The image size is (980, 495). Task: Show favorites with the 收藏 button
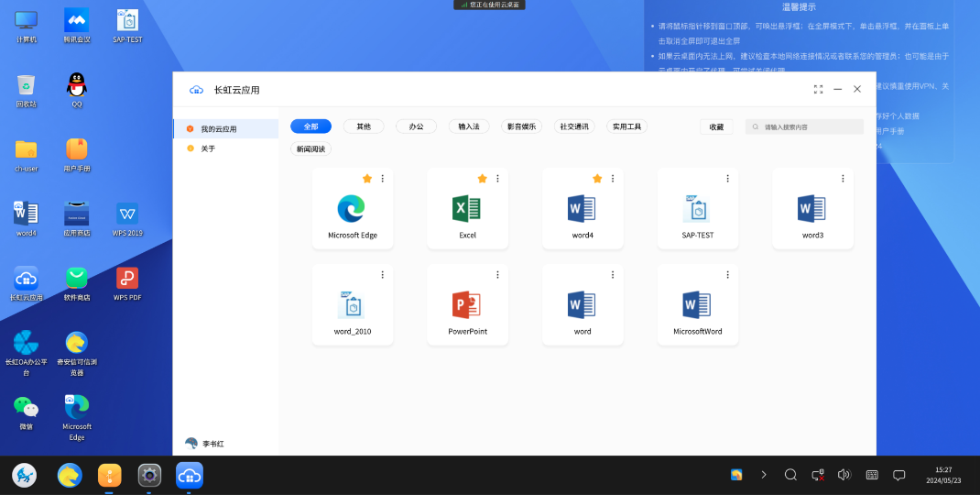click(716, 126)
